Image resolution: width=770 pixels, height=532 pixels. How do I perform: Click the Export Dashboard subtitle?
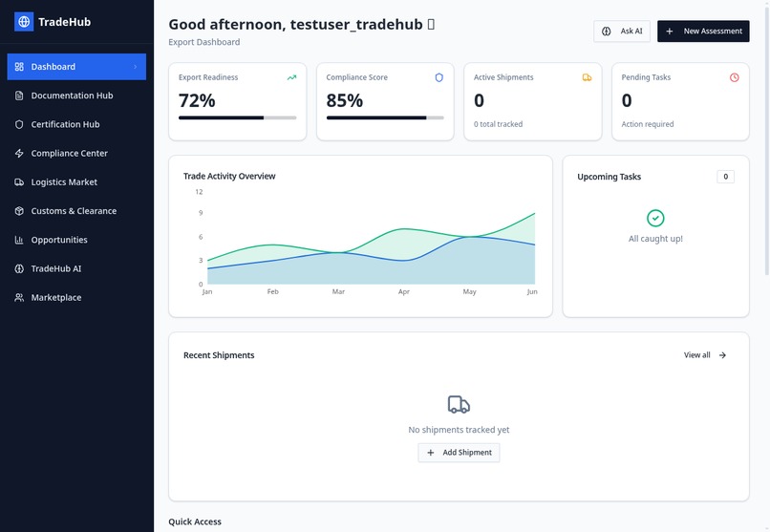point(204,42)
